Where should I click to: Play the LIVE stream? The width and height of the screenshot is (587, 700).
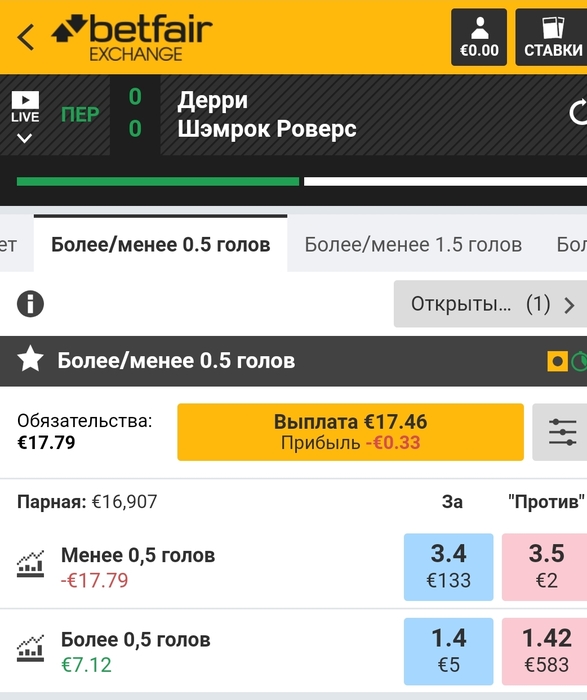25,100
